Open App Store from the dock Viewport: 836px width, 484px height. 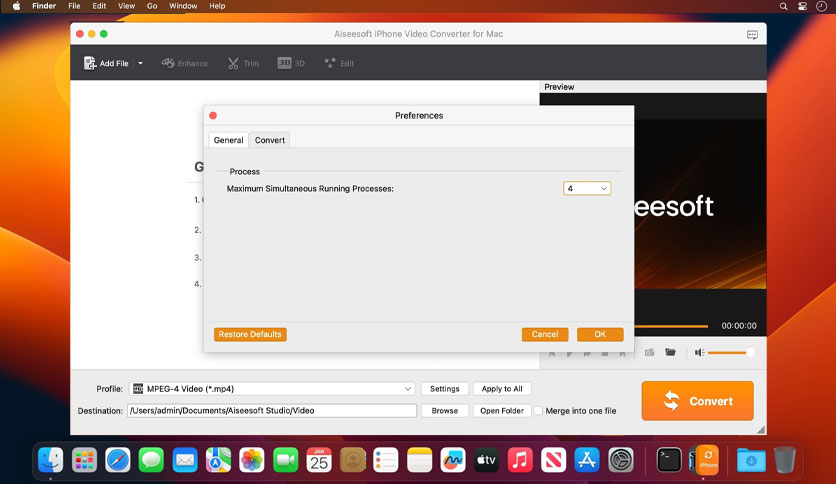click(587, 459)
